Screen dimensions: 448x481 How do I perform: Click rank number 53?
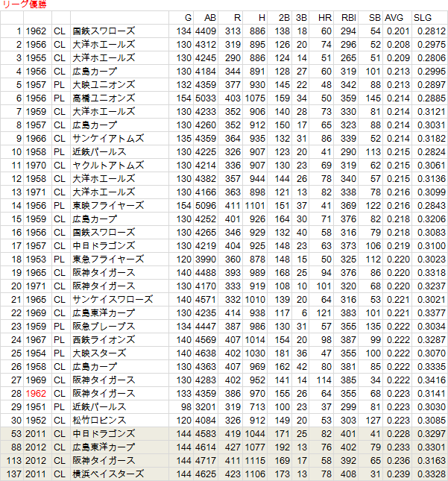[x=16, y=434]
